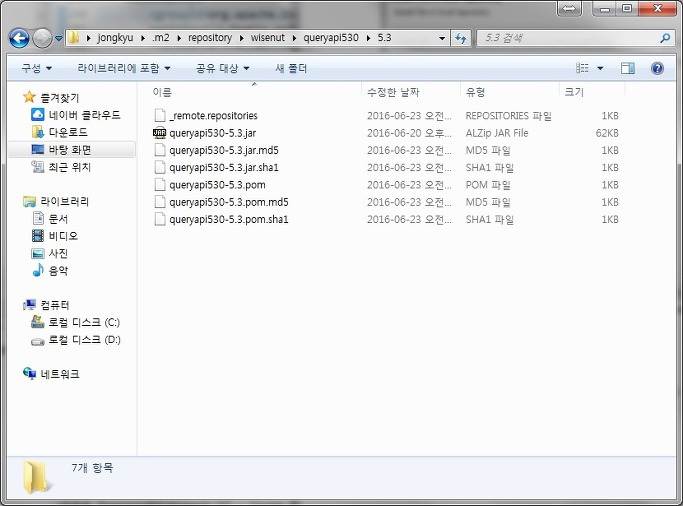Image resolution: width=683 pixels, height=506 pixels.
Task: Select the queryapi530-5.3.jar file icon
Action: click(x=159, y=133)
